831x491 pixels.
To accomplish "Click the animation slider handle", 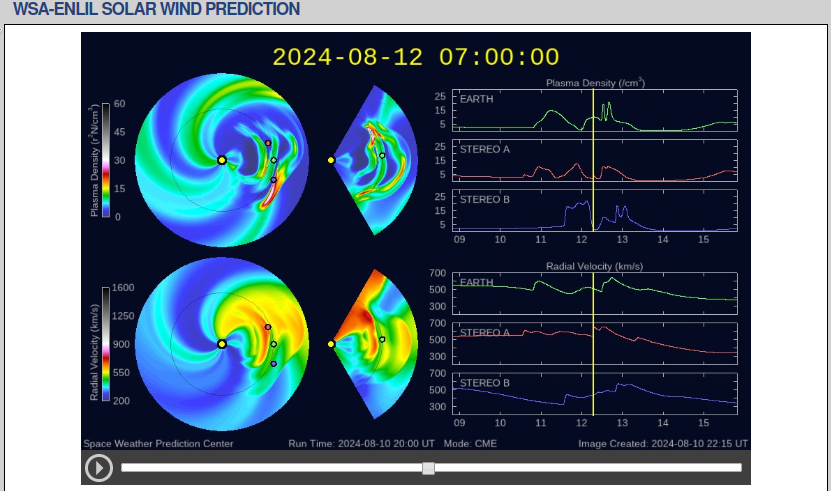I will (428, 468).
